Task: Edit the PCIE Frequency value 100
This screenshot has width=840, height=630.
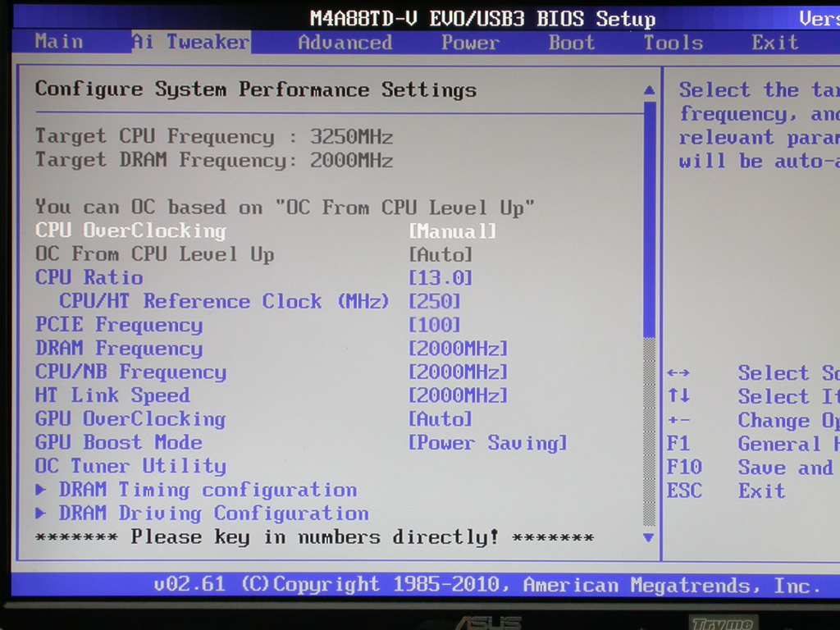Action: [x=435, y=325]
